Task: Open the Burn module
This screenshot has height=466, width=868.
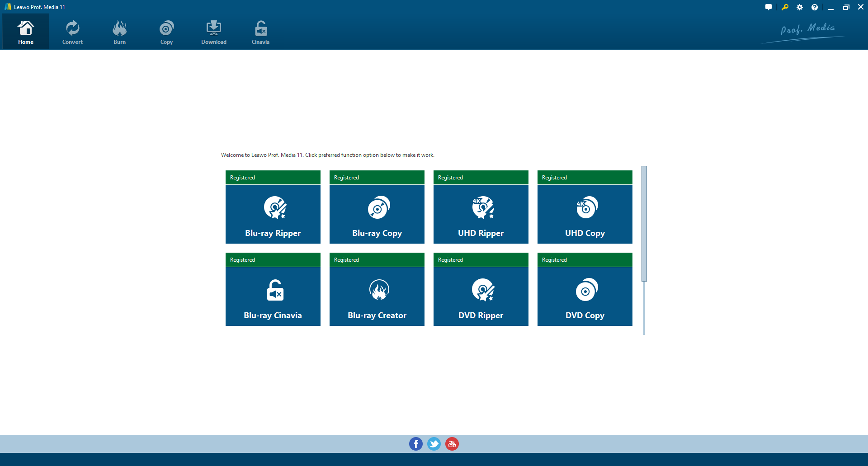Action: point(119,32)
